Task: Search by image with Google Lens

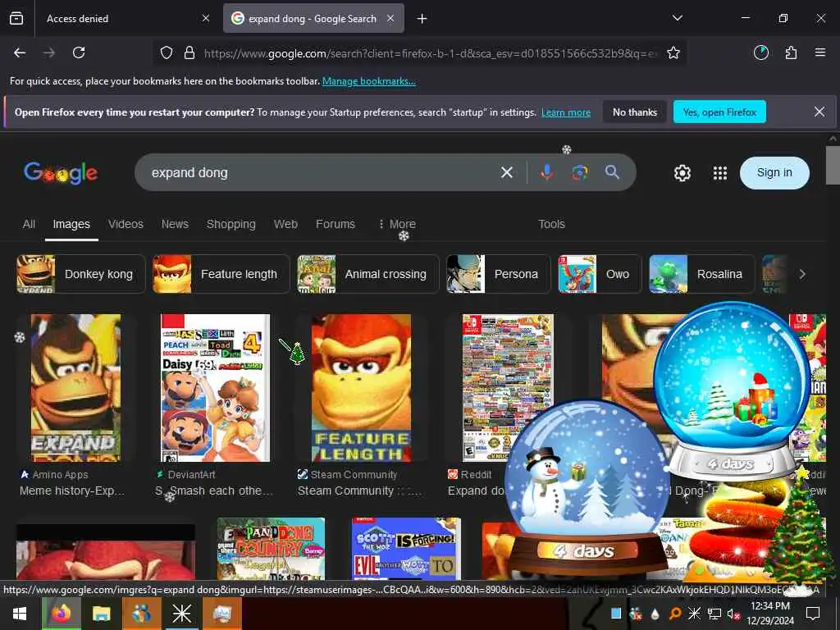Action: [580, 172]
